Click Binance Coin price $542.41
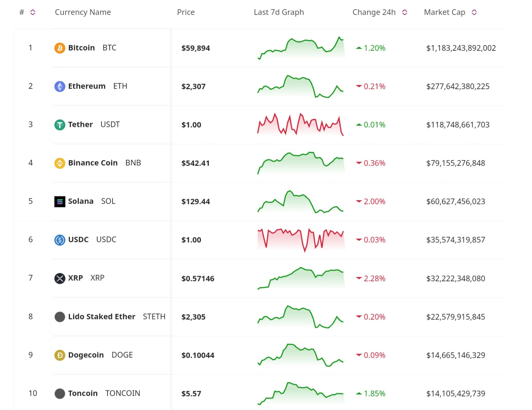 coord(196,163)
